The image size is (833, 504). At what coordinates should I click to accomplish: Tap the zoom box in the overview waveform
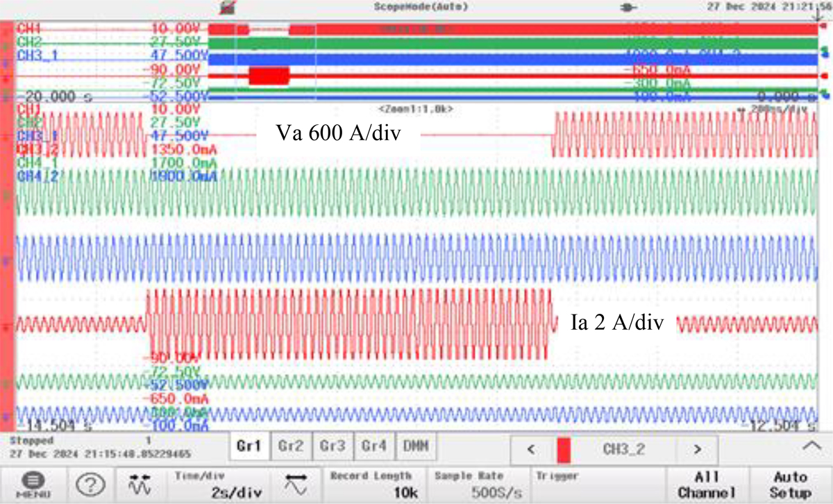(276, 62)
